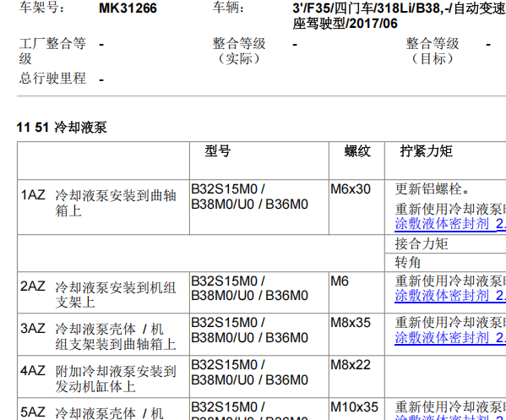Click the 整合等级（目标） label
Viewport: 506px width, 420px height.
coord(433,51)
